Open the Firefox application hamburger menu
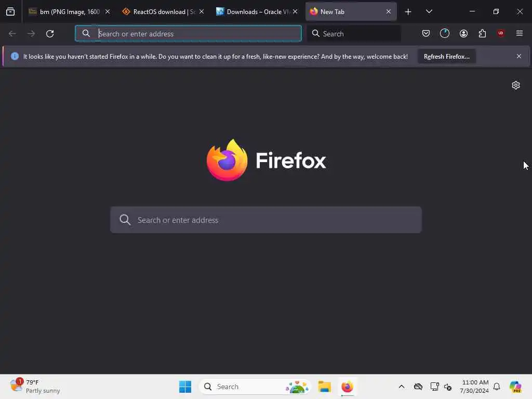This screenshot has width=532, height=399. [520, 33]
